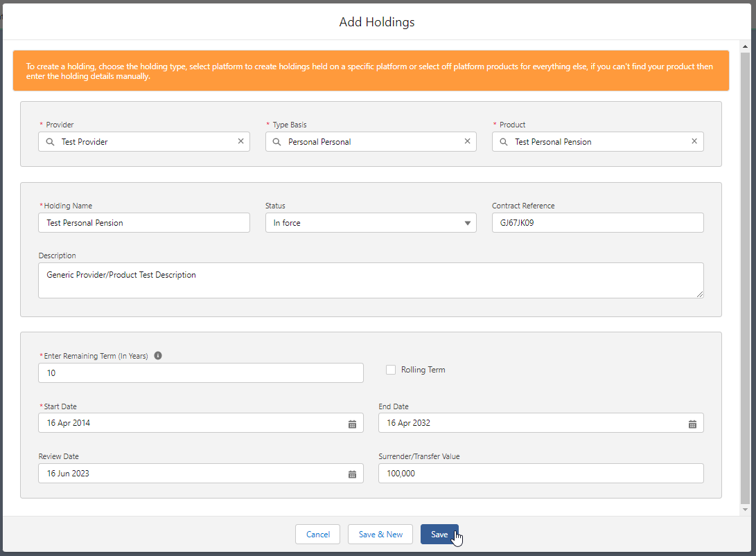Click into the Description text area

pos(371,280)
